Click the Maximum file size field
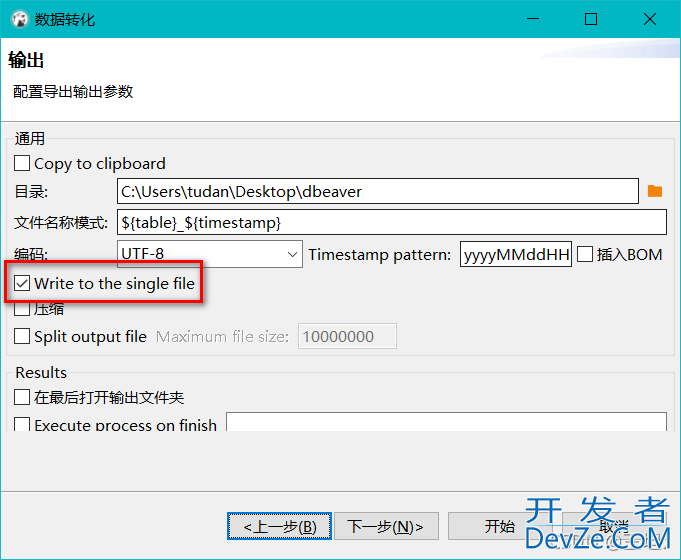 pyautogui.click(x=347, y=336)
